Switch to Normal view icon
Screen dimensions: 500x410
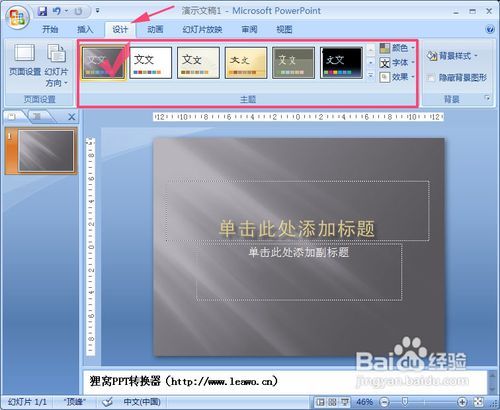click(x=320, y=402)
